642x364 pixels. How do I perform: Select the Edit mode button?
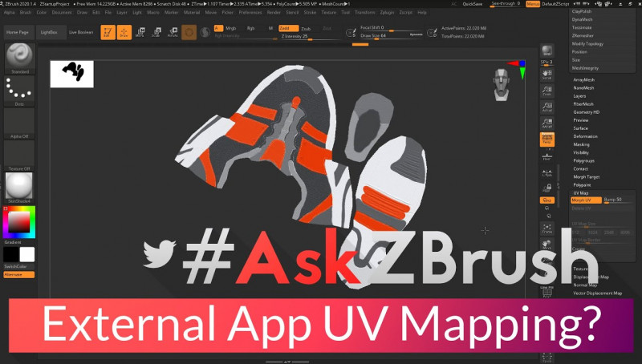[x=108, y=32]
